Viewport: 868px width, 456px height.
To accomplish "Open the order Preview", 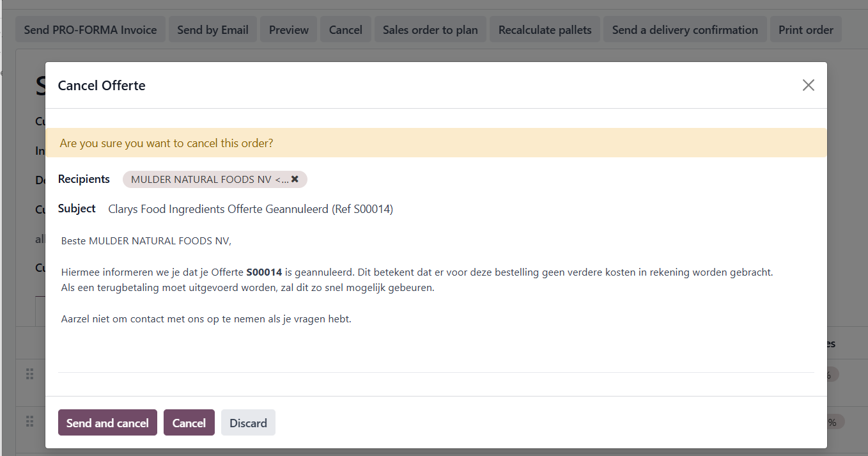I will point(288,30).
